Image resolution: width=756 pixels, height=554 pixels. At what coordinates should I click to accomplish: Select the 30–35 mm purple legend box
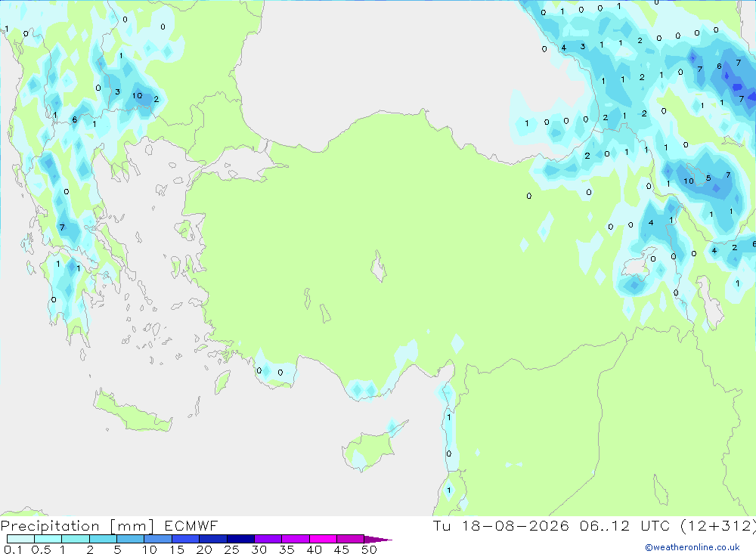[268, 539]
